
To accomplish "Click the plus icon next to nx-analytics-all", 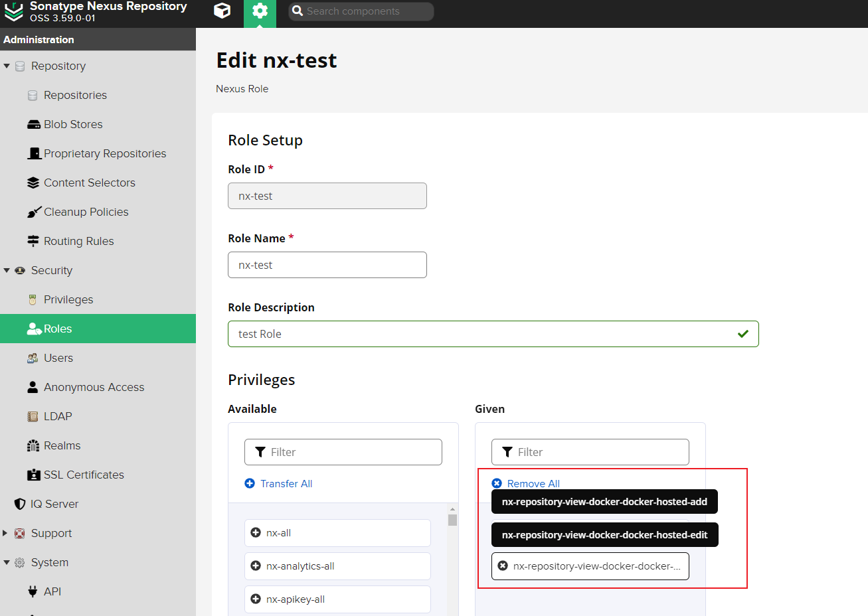I will 256,566.
